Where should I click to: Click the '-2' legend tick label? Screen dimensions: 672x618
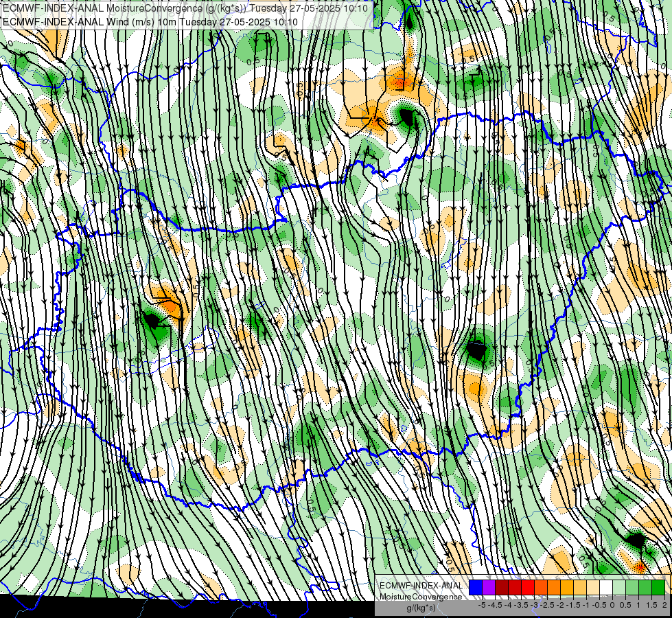[x=560, y=605]
